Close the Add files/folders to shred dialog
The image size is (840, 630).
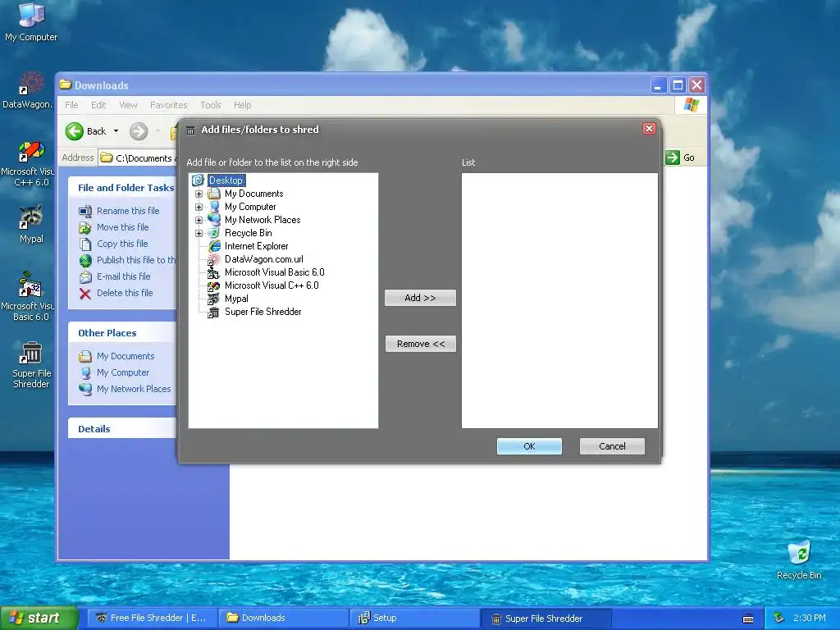point(649,129)
